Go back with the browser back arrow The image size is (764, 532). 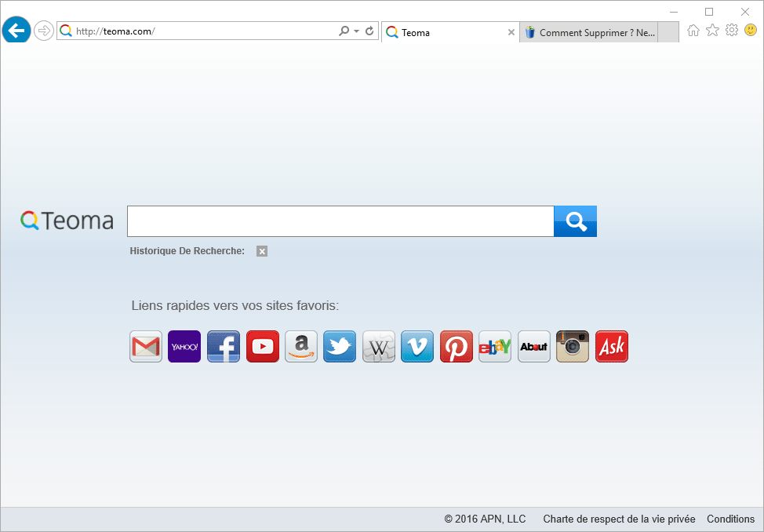pos(16,31)
